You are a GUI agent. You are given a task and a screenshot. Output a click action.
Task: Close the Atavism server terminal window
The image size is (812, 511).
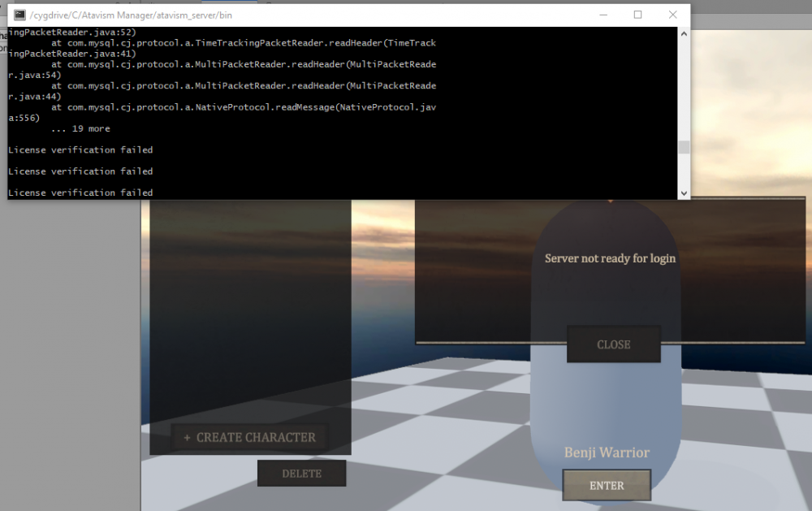672,15
